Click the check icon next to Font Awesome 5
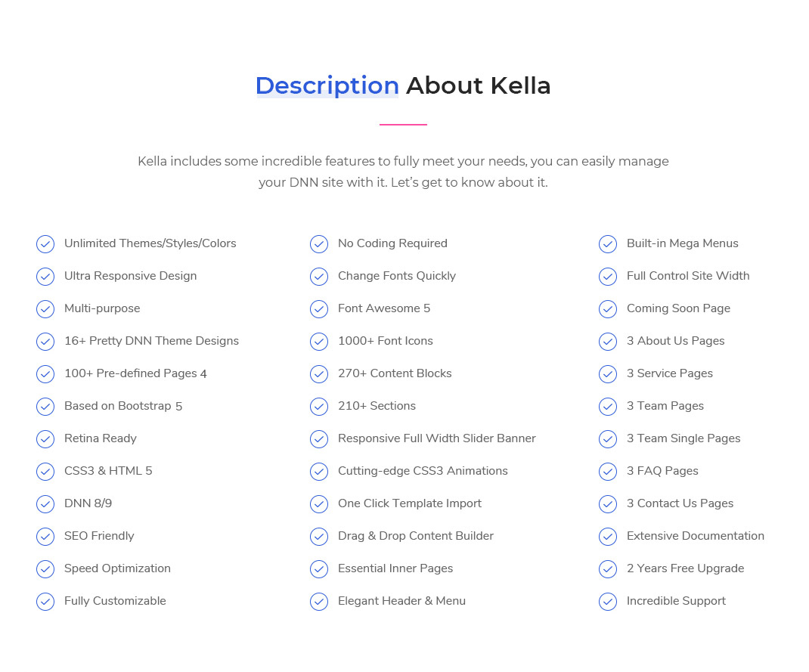Screen dimensions: 809x672 pos(319,309)
